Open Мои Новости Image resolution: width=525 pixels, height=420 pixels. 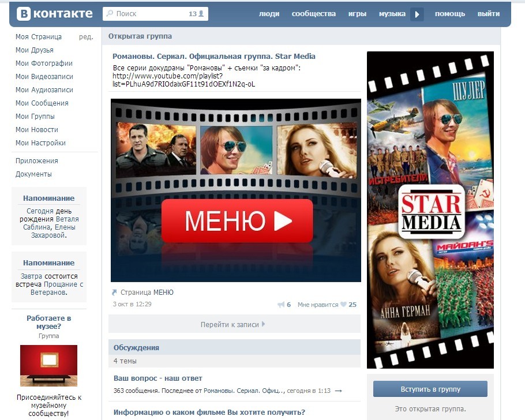coord(37,130)
